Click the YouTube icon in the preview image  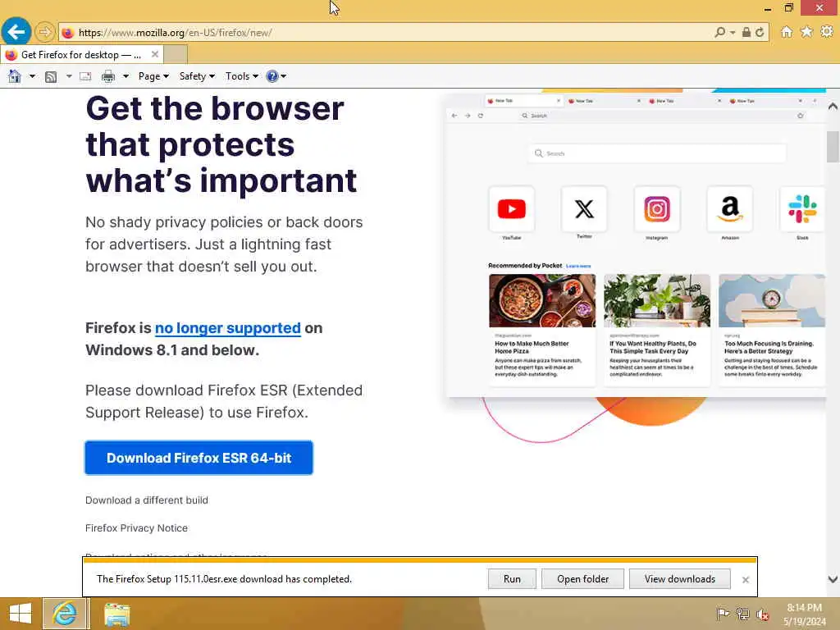pos(512,209)
